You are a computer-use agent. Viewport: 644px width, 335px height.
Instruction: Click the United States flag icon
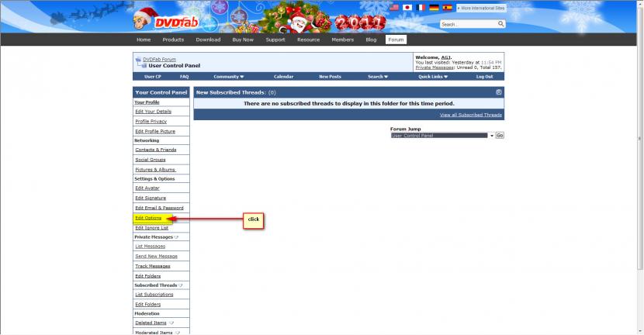pos(395,8)
